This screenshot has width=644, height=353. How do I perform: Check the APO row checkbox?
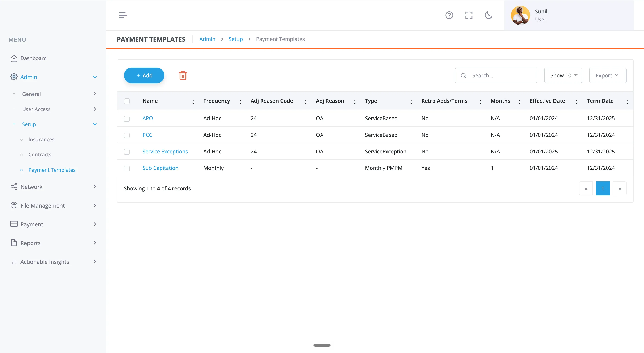pyautogui.click(x=127, y=119)
